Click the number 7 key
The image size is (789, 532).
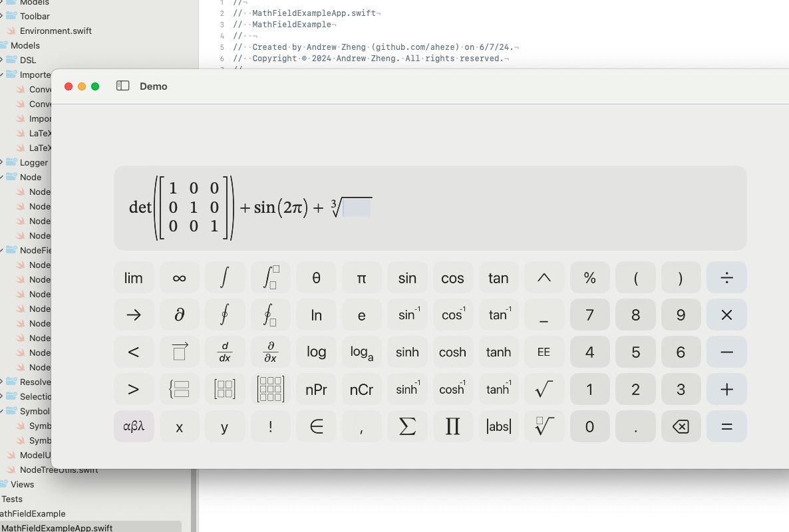click(589, 315)
